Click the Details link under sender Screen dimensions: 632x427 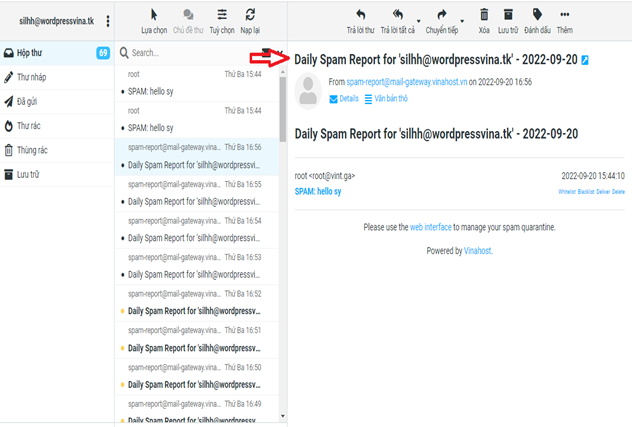343,99
